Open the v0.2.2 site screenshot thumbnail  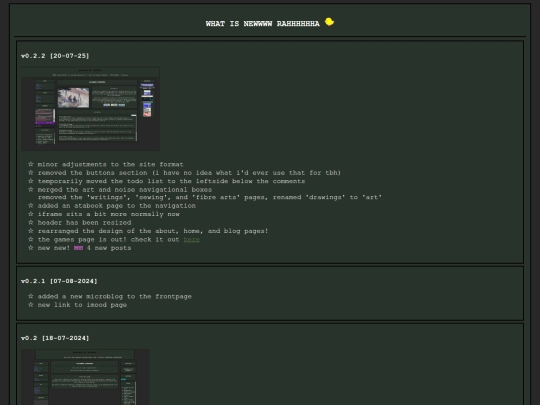coord(90,109)
